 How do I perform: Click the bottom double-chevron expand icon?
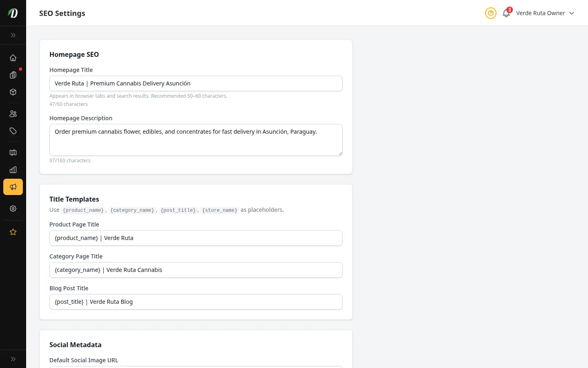(13, 359)
